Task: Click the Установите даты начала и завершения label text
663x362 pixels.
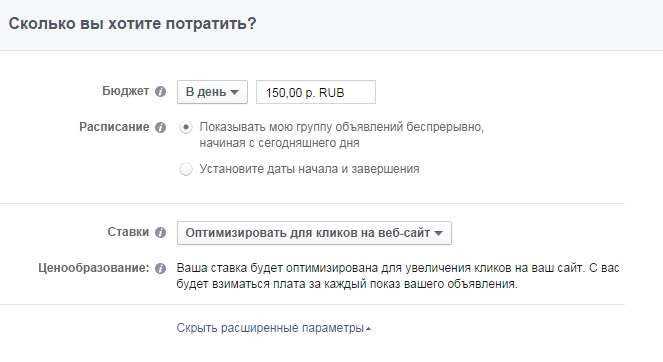Action: (310, 169)
